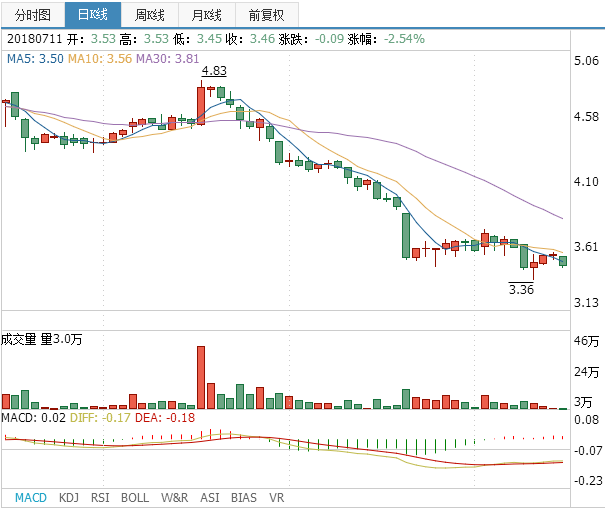The height and width of the screenshot is (511, 605).
Task: Click the 3.13 price axis label
Action: 586,302
